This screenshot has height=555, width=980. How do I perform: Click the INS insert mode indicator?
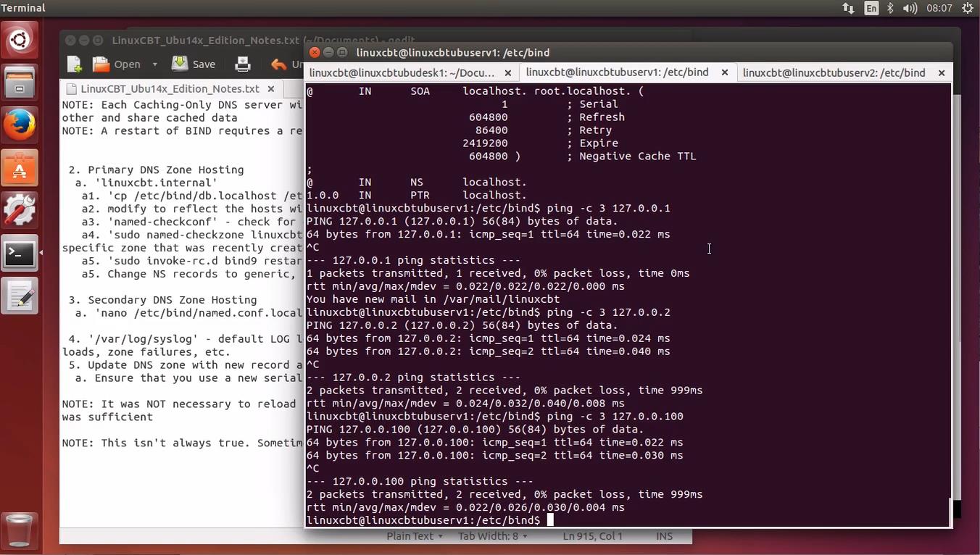click(x=664, y=536)
